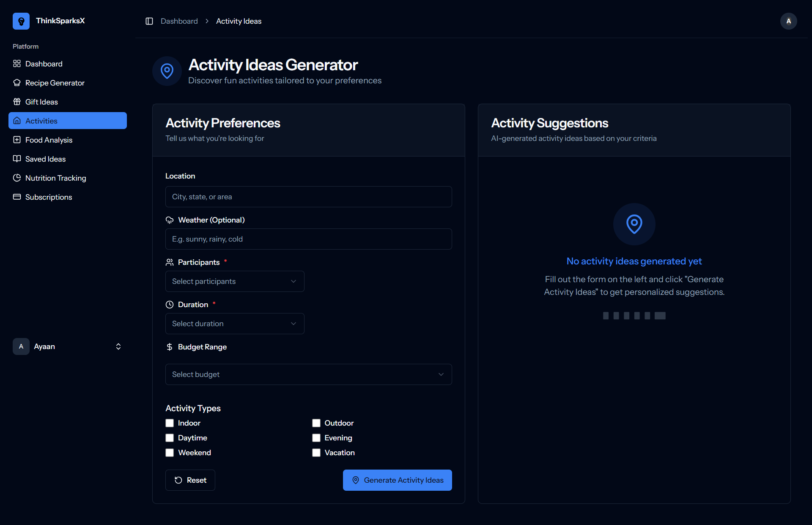Click the Location city input field
This screenshot has height=525, width=812.
[x=308, y=197]
